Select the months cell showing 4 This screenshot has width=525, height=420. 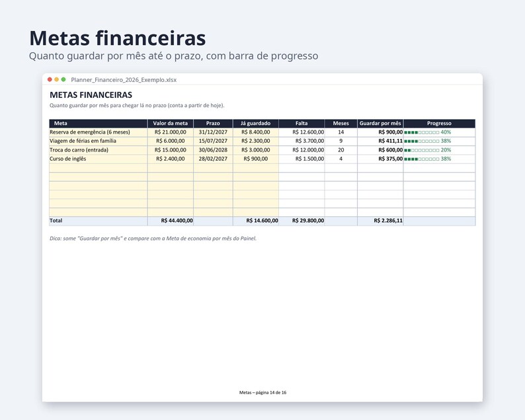341,159
